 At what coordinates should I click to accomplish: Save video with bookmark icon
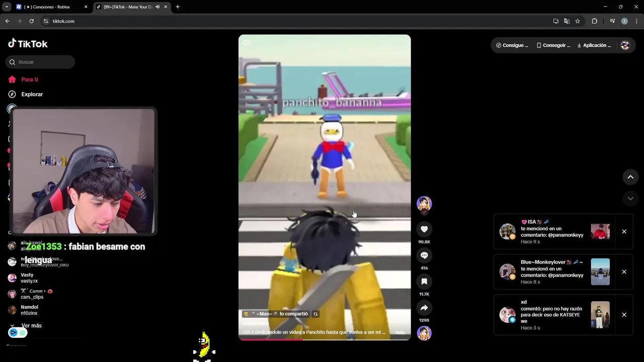[424, 282]
